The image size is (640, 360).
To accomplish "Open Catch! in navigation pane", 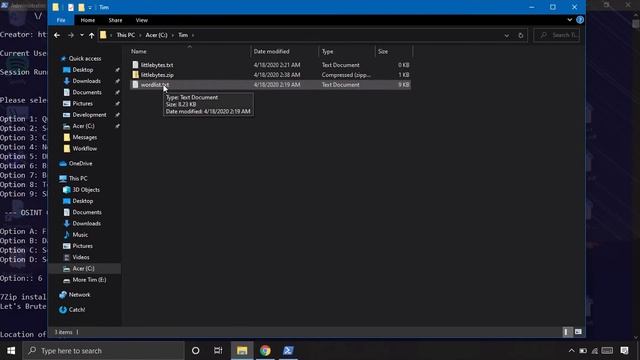I will 77,310.
